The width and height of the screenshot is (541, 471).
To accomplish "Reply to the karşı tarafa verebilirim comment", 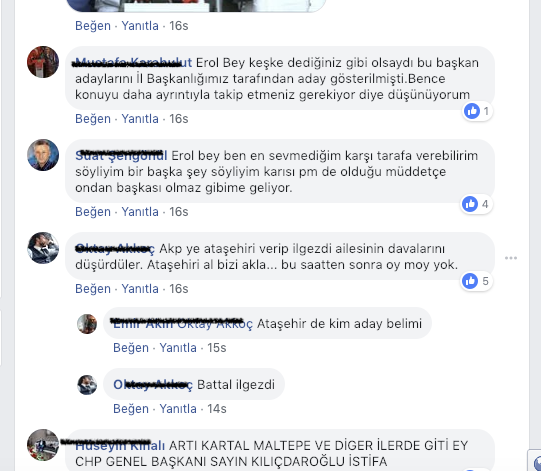I will [140, 212].
